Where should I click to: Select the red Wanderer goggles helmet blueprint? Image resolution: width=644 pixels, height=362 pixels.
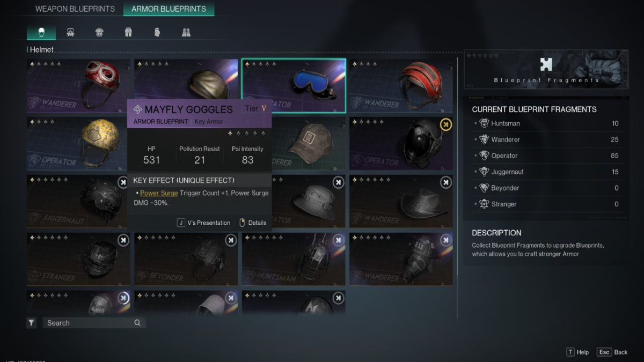79,86
